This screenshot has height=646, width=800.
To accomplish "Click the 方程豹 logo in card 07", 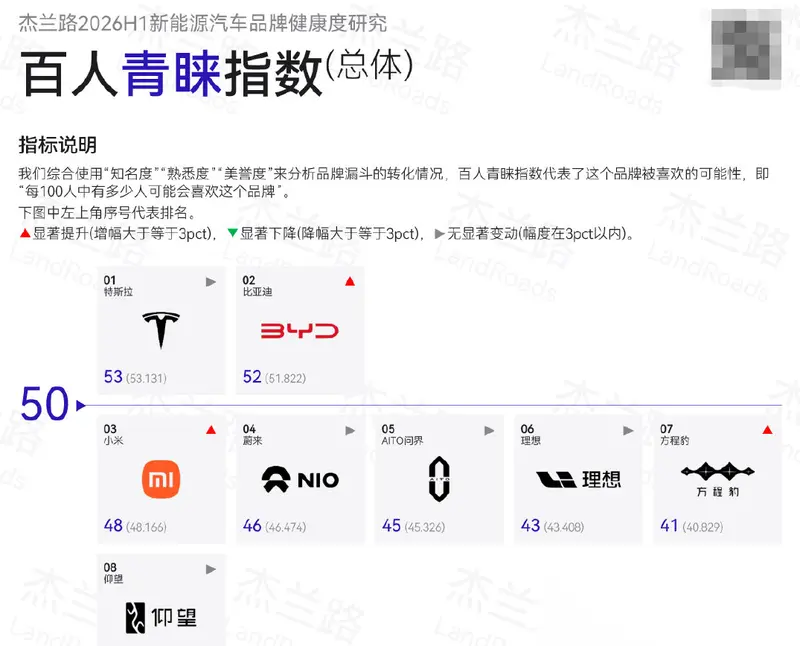I will pyautogui.click(x=717, y=479).
